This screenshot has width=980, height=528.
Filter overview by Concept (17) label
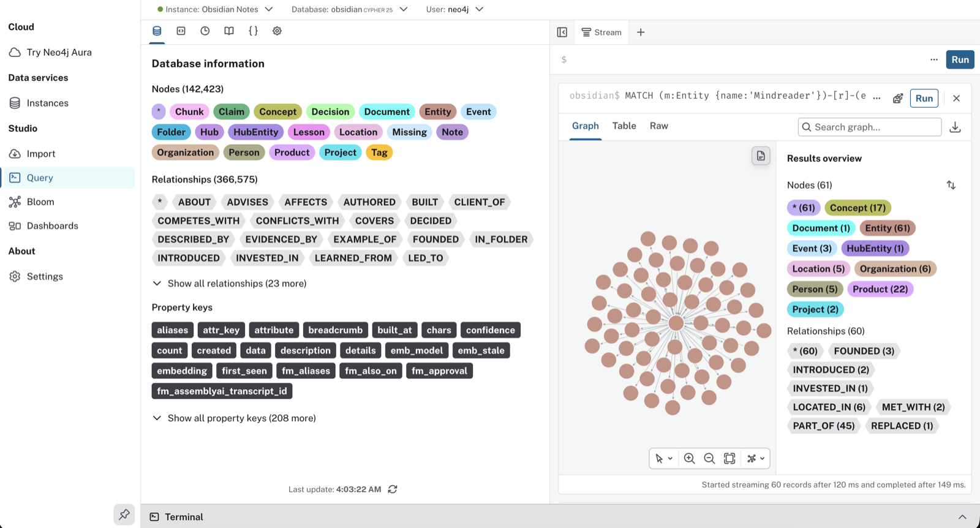pos(858,208)
